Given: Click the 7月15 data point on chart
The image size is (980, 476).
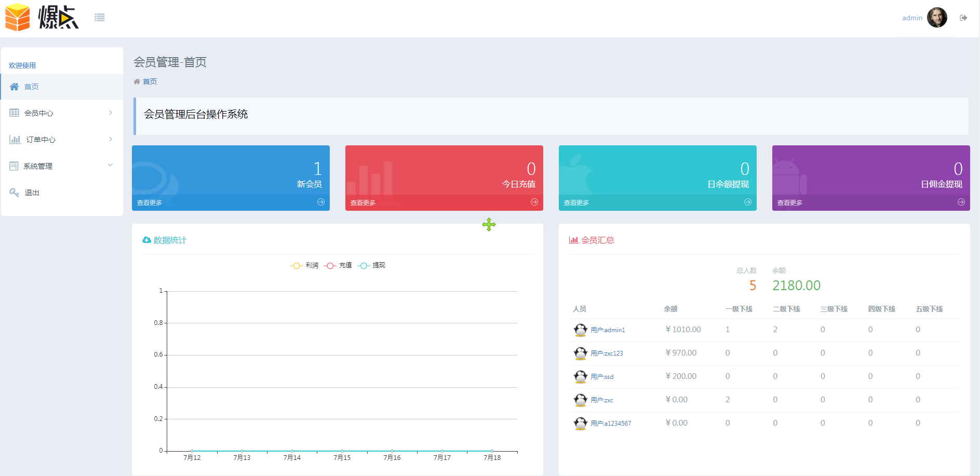Looking at the screenshot, I should [x=342, y=451].
